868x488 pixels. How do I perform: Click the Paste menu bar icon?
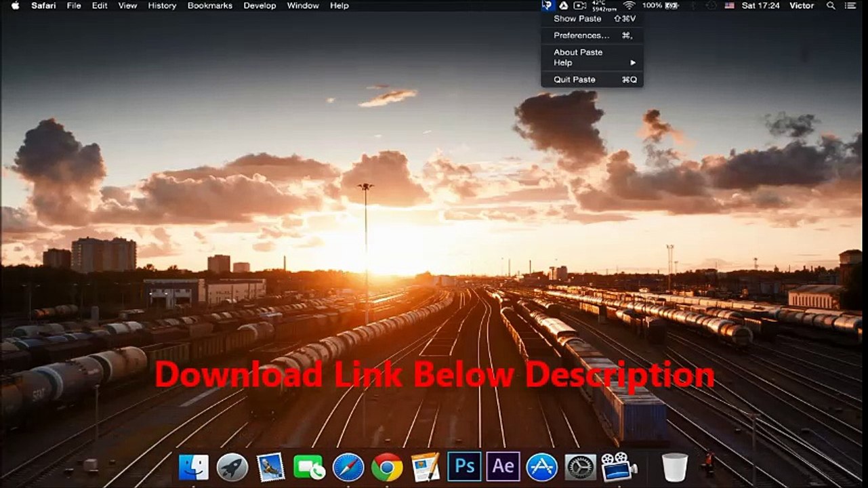[x=547, y=5]
